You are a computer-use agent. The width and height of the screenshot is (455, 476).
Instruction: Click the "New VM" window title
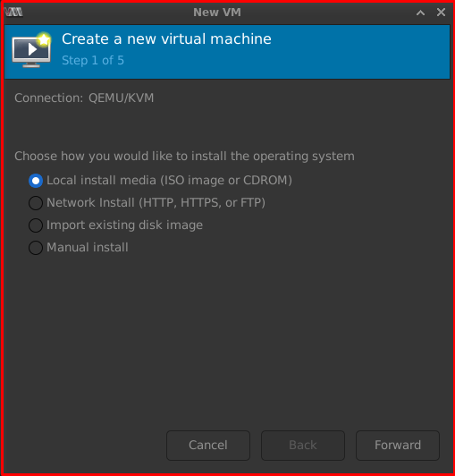pyautogui.click(x=217, y=13)
